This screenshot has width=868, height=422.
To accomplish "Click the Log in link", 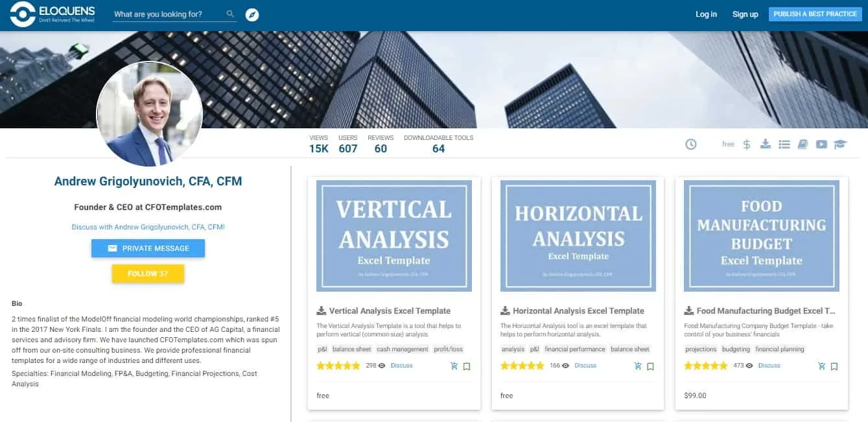I will coord(706,14).
